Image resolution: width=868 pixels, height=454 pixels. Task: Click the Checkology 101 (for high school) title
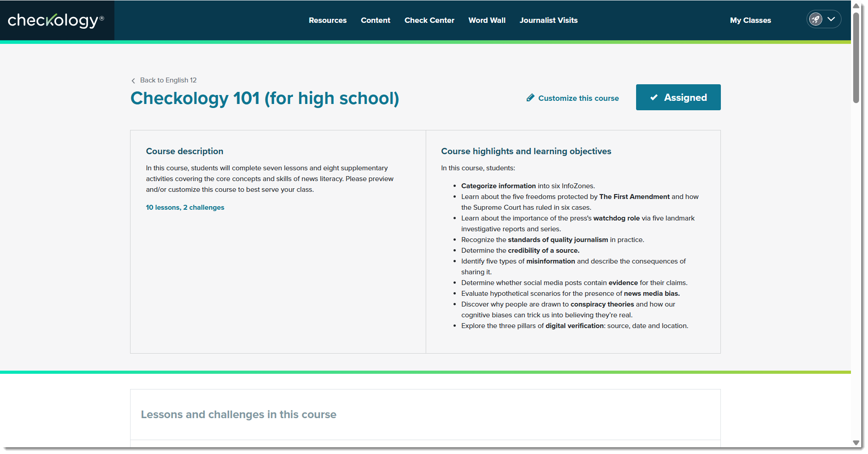(x=265, y=99)
